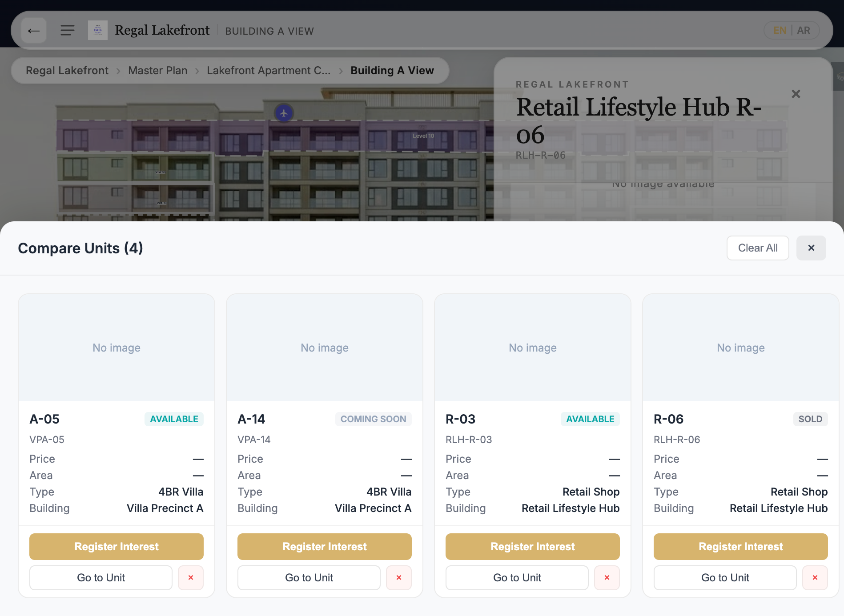The height and width of the screenshot is (616, 844).
Task: Select Building A View breadcrumb
Action: pyautogui.click(x=392, y=71)
